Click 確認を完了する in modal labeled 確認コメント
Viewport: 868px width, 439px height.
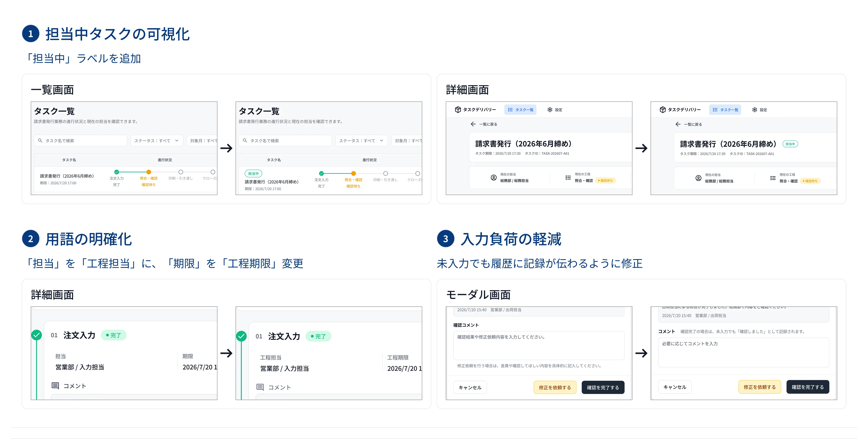pyautogui.click(x=603, y=387)
